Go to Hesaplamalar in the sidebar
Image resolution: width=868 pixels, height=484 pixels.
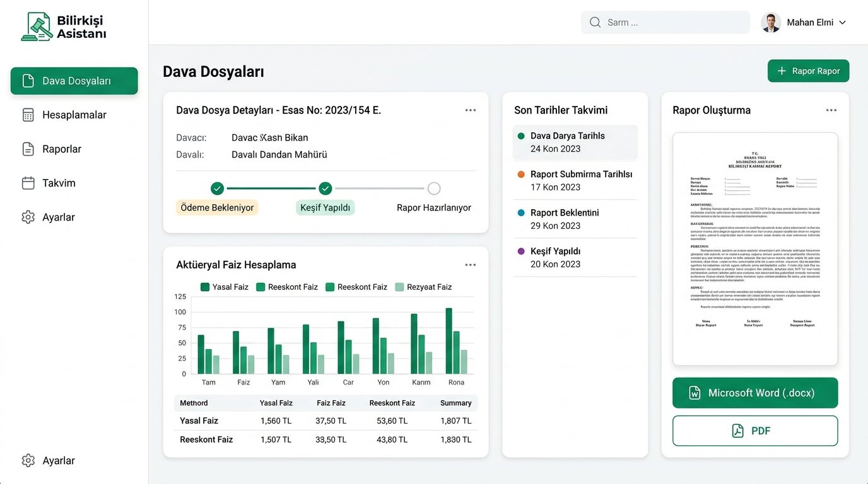(74, 115)
